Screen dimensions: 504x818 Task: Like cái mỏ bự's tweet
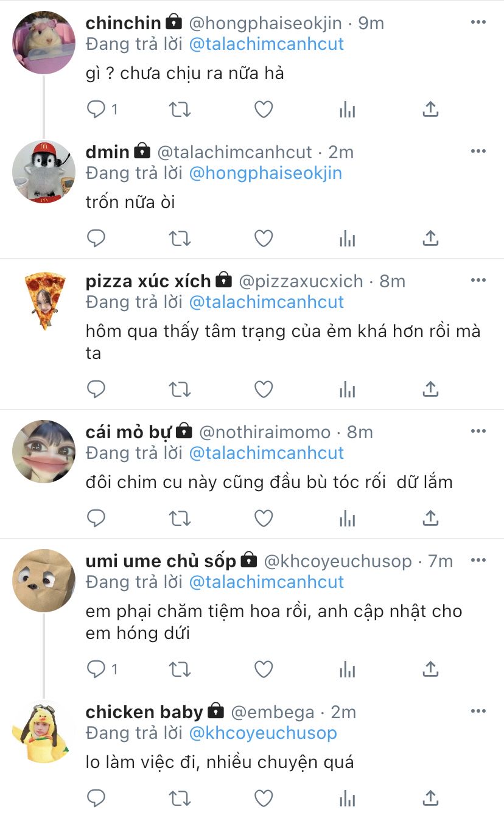pos(263,519)
